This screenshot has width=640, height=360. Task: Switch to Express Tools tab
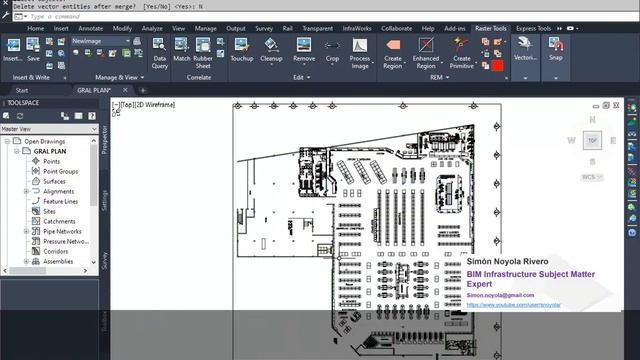533,28
